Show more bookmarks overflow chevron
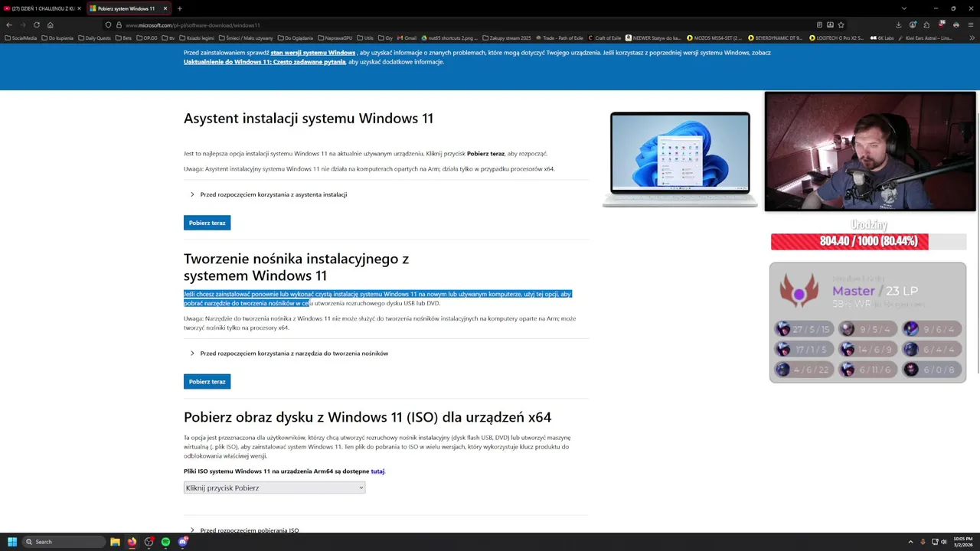This screenshot has width=980, height=551. [972, 37]
